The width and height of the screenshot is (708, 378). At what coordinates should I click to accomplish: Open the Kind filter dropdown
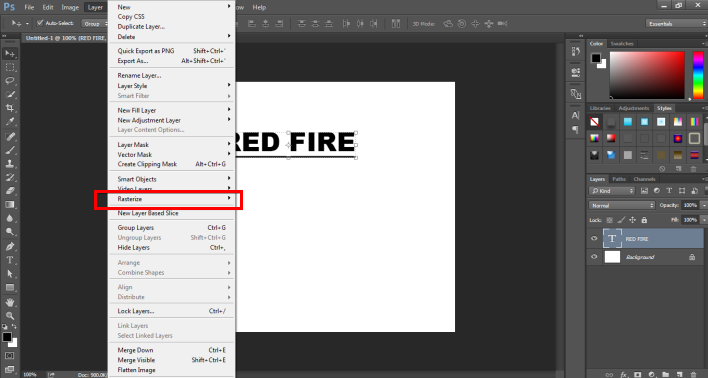point(612,191)
